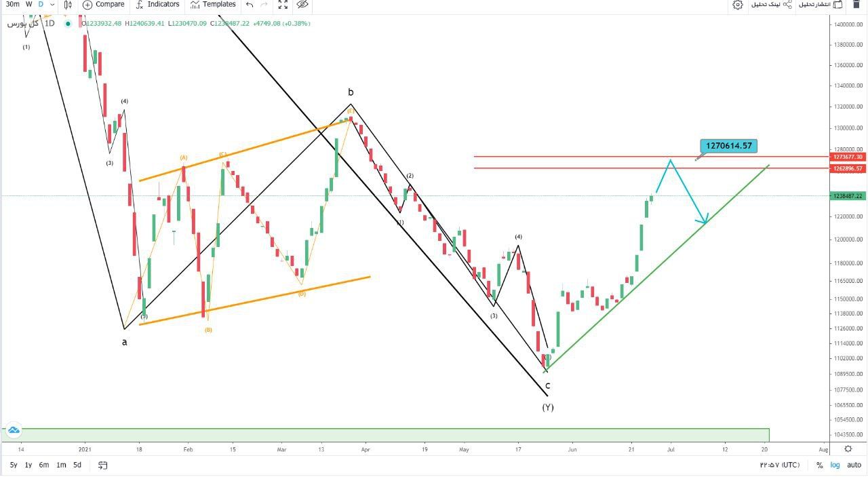This screenshot has width=868, height=477.
Task: Set chart range to 5y
Action: coord(14,465)
